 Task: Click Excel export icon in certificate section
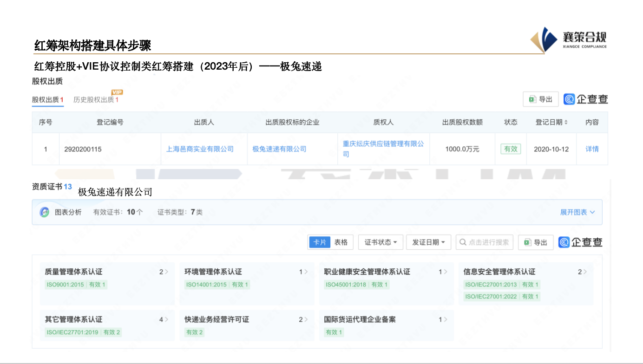[x=527, y=242]
